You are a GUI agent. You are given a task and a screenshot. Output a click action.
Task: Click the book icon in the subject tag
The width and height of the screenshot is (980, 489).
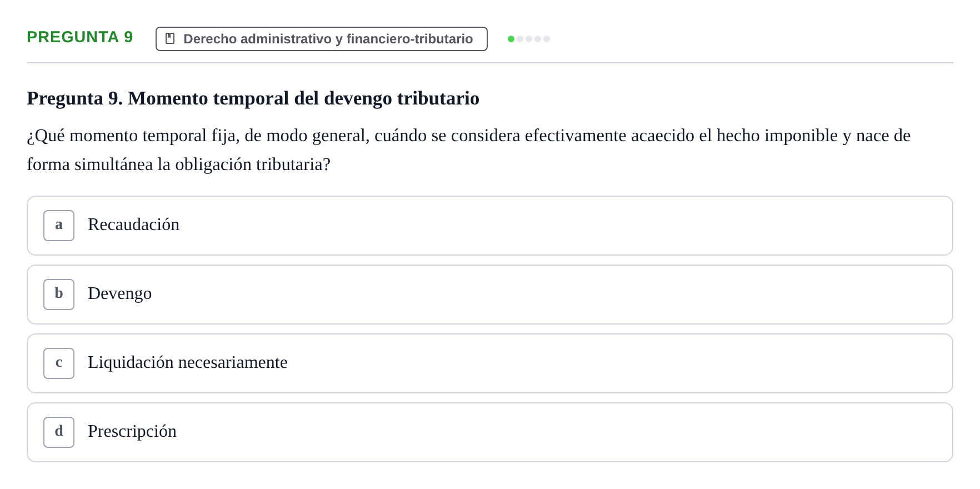pos(170,38)
